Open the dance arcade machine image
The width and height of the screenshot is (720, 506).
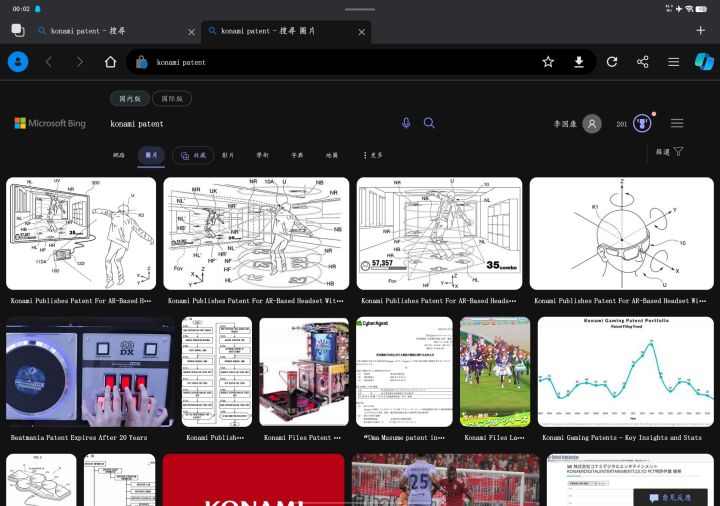[x=304, y=371]
